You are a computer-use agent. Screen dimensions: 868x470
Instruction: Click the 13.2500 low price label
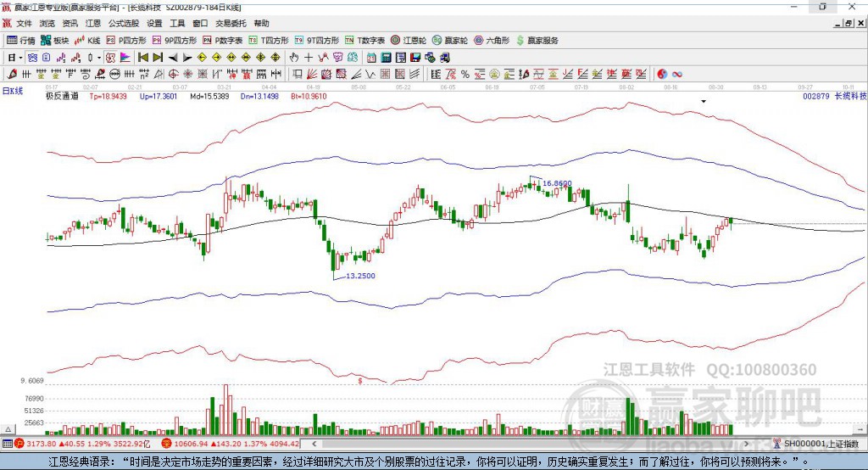coord(360,276)
